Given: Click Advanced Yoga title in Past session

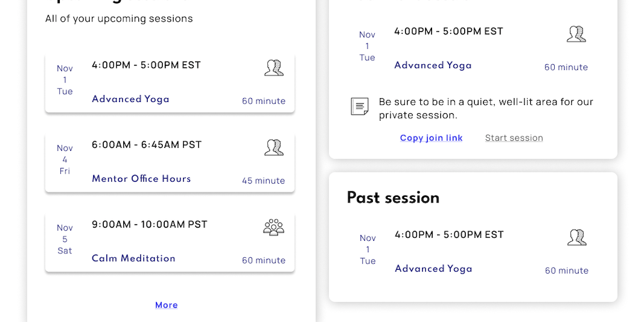Looking at the screenshot, I should [433, 269].
